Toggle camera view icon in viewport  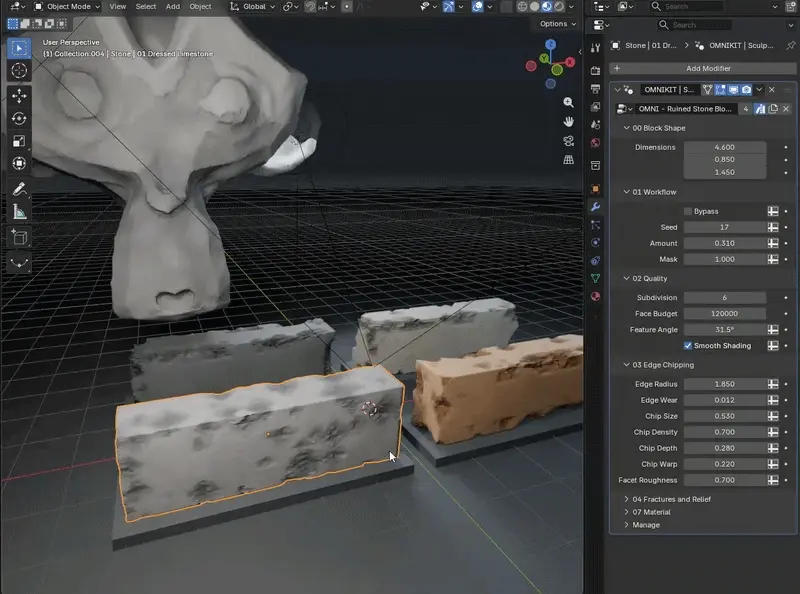[568, 141]
